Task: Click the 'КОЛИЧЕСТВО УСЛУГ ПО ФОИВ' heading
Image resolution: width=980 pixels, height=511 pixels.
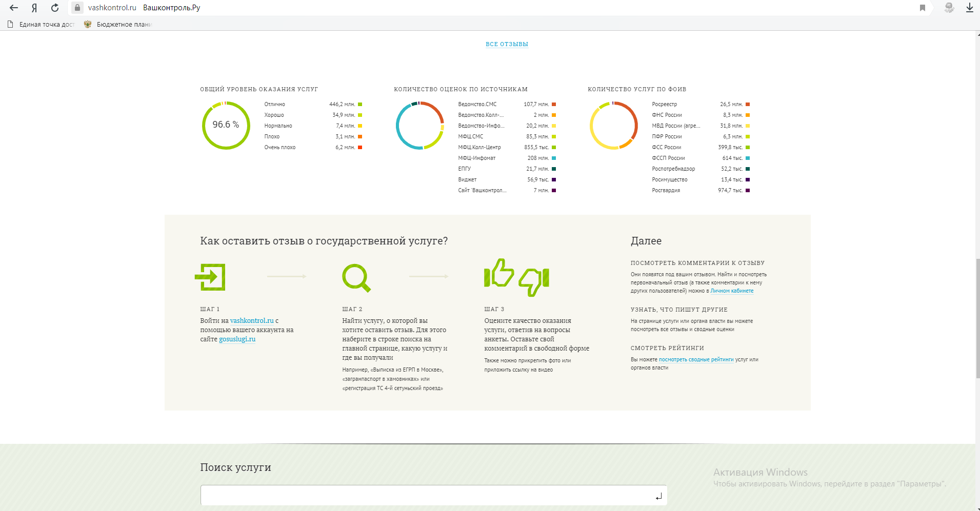Action: (637, 89)
